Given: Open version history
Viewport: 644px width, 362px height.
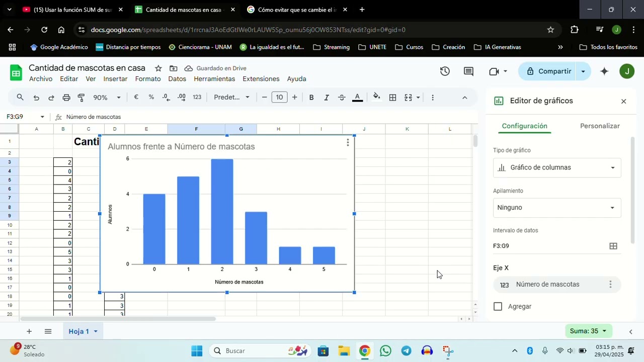Looking at the screenshot, I should click(445, 71).
